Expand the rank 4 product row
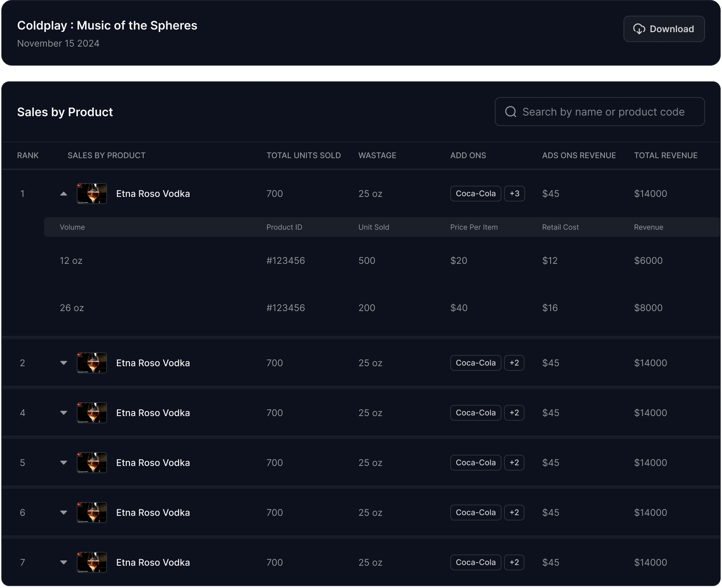 (63, 412)
